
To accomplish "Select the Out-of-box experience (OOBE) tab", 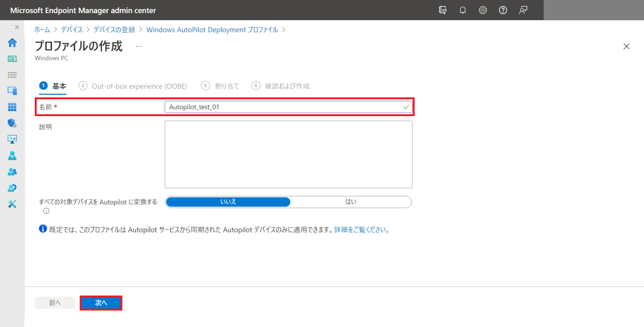I will tap(133, 86).
